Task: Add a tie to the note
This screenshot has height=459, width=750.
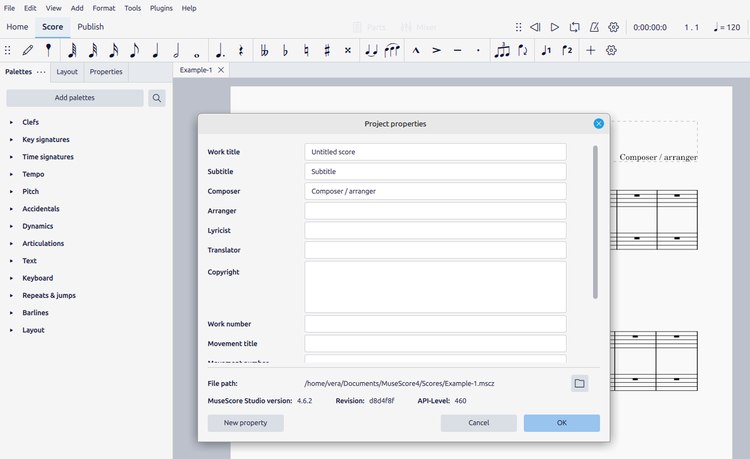Action: click(x=371, y=50)
